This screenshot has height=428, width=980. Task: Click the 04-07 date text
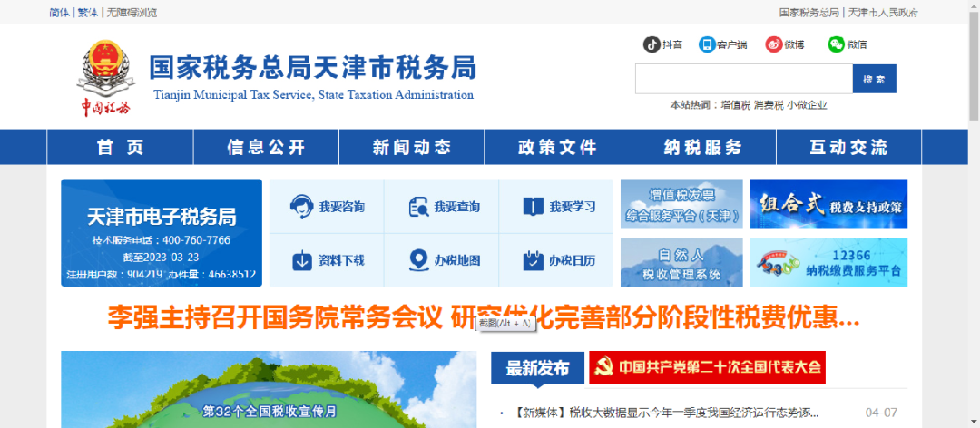881,413
